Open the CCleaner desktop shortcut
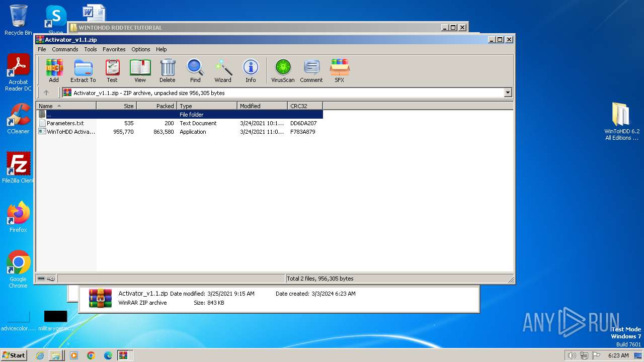Image resolution: width=644 pixels, height=362 pixels. (18, 119)
